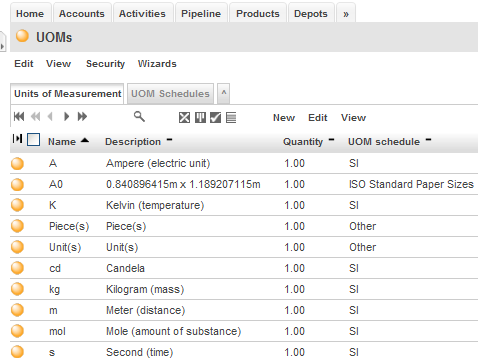Switch to the UOM Schedules tab
The height and width of the screenshot is (362, 478).
point(170,94)
